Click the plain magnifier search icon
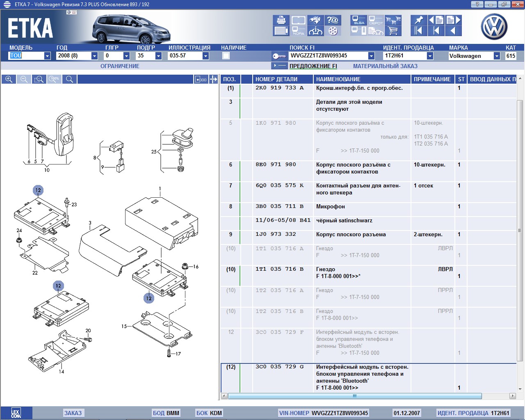The image size is (525, 420). 69,79
